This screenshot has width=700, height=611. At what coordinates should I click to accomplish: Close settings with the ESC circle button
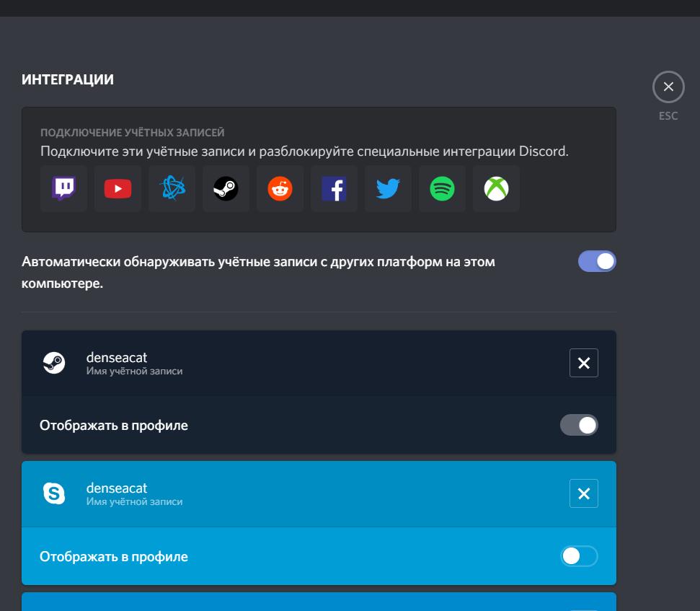pyautogui.click(x=668, y=87)
